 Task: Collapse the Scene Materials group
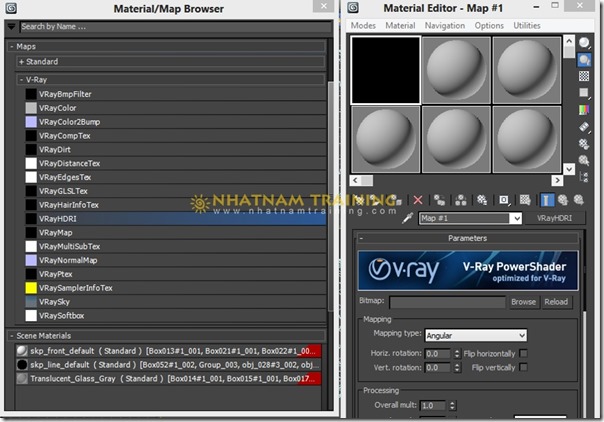12,336
